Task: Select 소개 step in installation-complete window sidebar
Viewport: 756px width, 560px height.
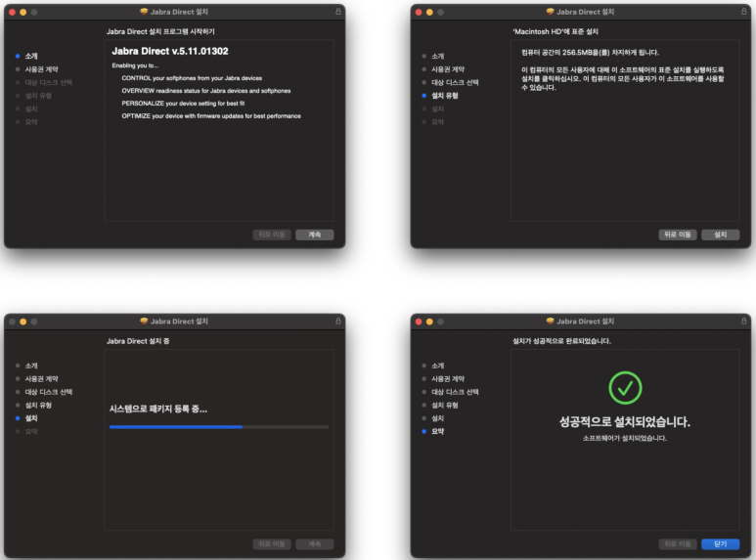Action: (x=438, y=366)
